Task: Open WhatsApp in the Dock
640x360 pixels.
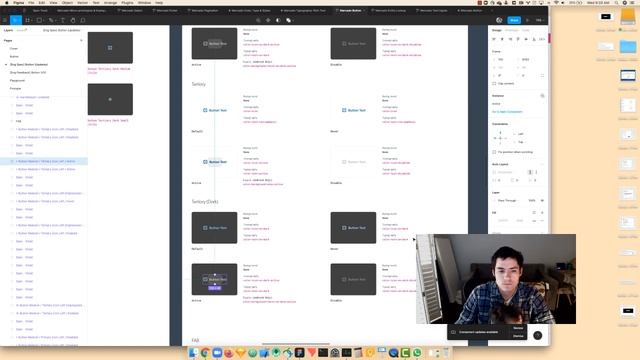Action: (417, 353)
